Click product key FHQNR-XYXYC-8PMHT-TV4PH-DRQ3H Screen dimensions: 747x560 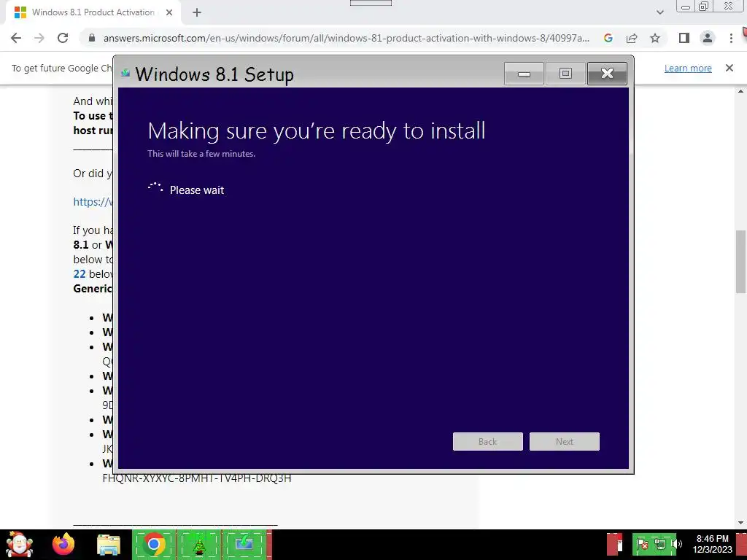tap(197, 478)
